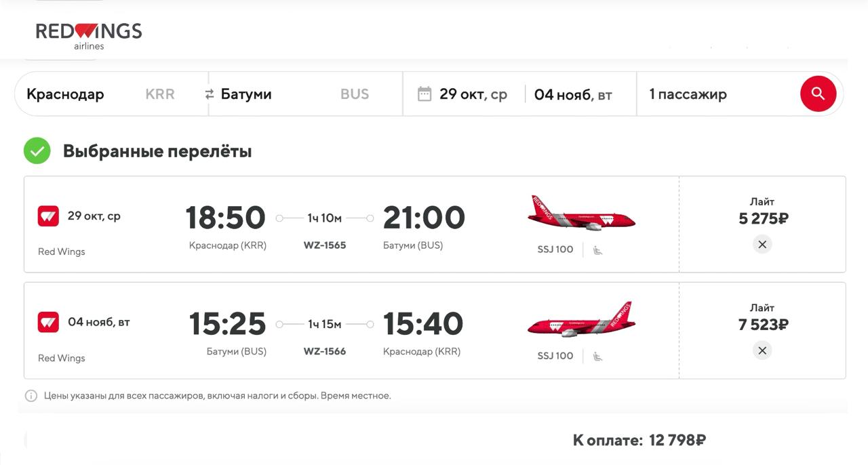Viewport: 868px width, 465px height.
Task: Click the red search magnifier button
Action: pyautogui.click(x=818, y=94)
